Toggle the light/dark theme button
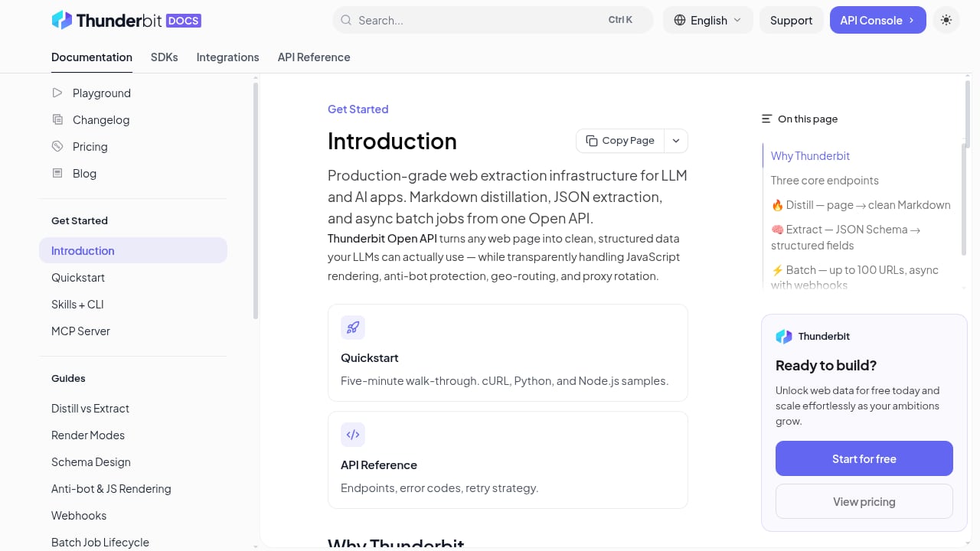Viewport: 980px width, 551px height. click(946, 20)
